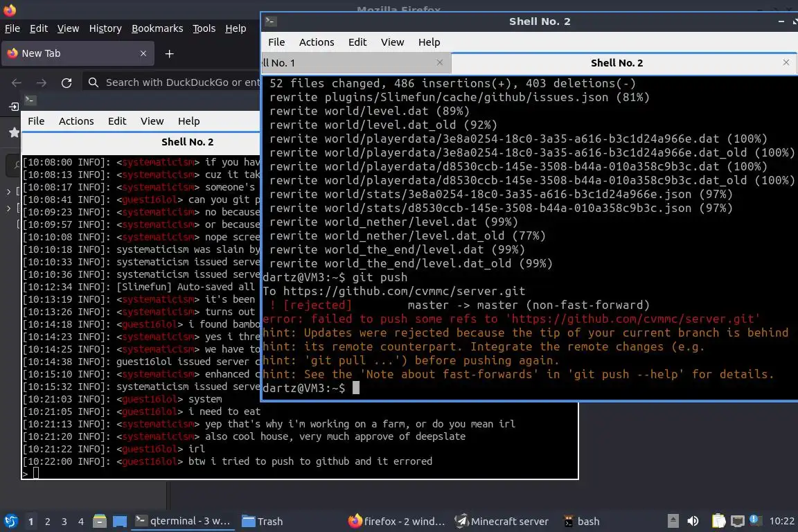Open Firefox Bookmarks menu

[157, 28]
